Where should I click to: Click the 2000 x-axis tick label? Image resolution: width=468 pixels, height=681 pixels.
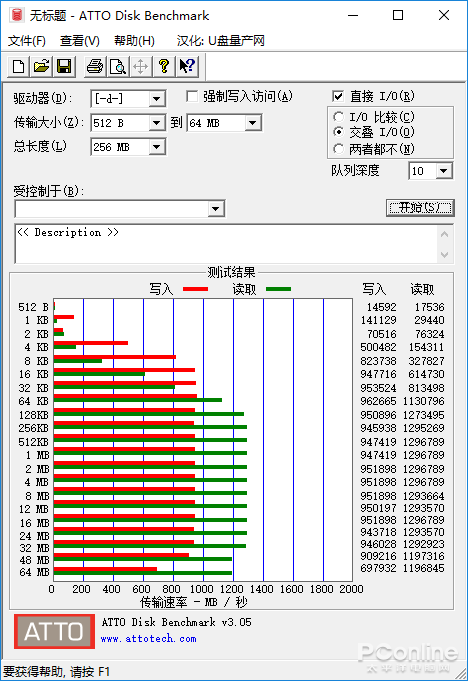coord(351,589)
